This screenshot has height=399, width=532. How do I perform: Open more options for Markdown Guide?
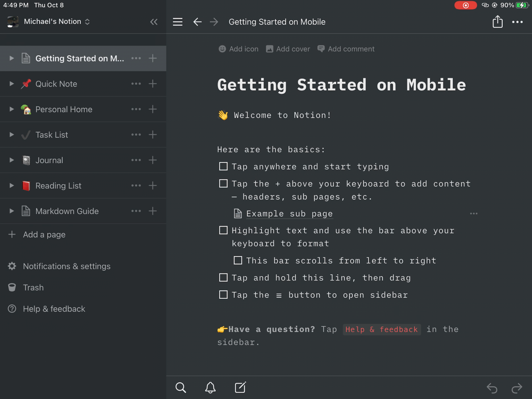pyautogui.click(x=136, y=211)
